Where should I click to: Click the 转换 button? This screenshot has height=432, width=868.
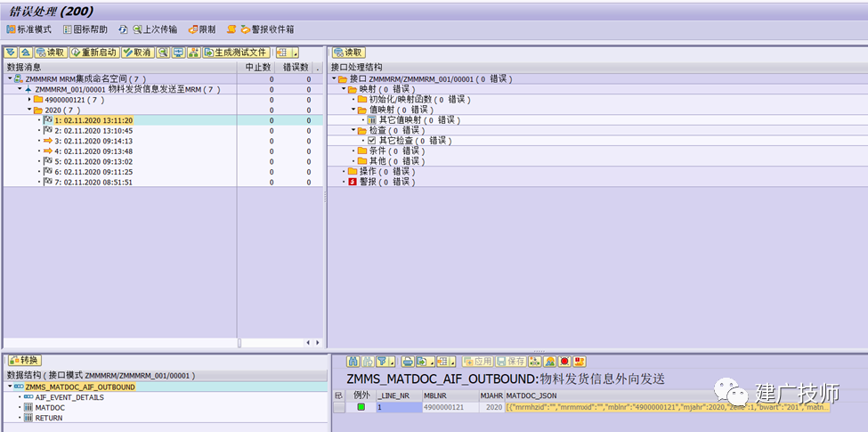25,361
